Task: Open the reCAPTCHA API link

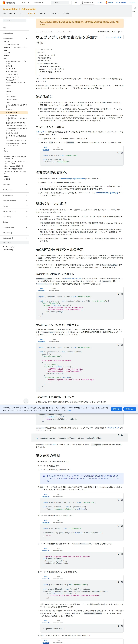Action: (x=113, y=428)
